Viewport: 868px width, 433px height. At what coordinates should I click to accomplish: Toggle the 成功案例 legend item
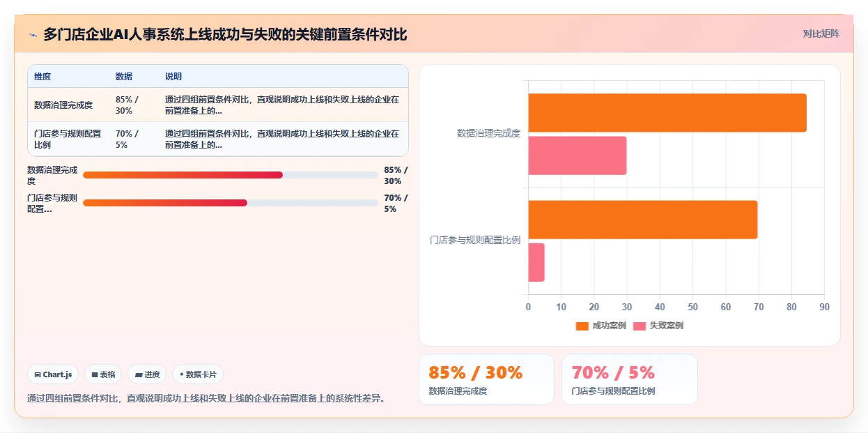click(x=600, y=326)
